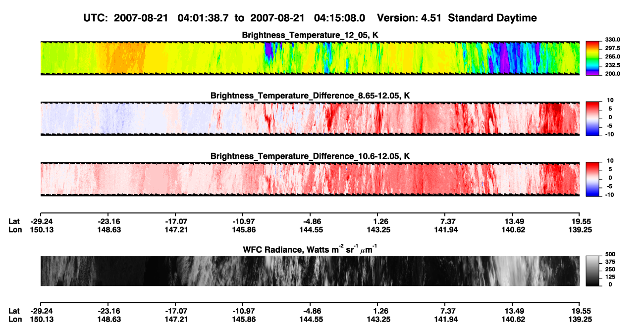Click '-10' on the 8.65-12.05 color bar
Viewport: 644px width, 330px height.
coord(610,134)
